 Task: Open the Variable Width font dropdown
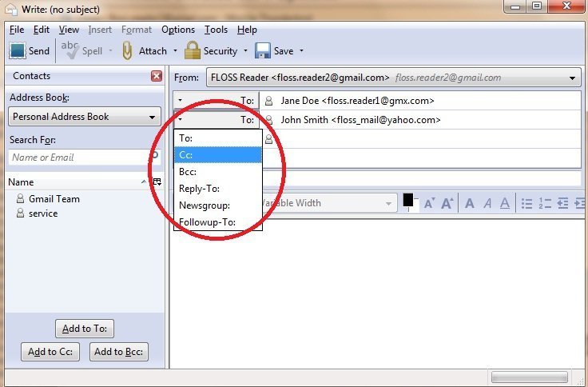point(329,203)
